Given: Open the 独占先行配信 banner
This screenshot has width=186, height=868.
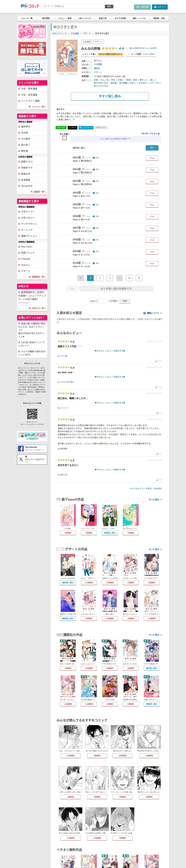Looking at the screenshot, I should tap(32, 31).
